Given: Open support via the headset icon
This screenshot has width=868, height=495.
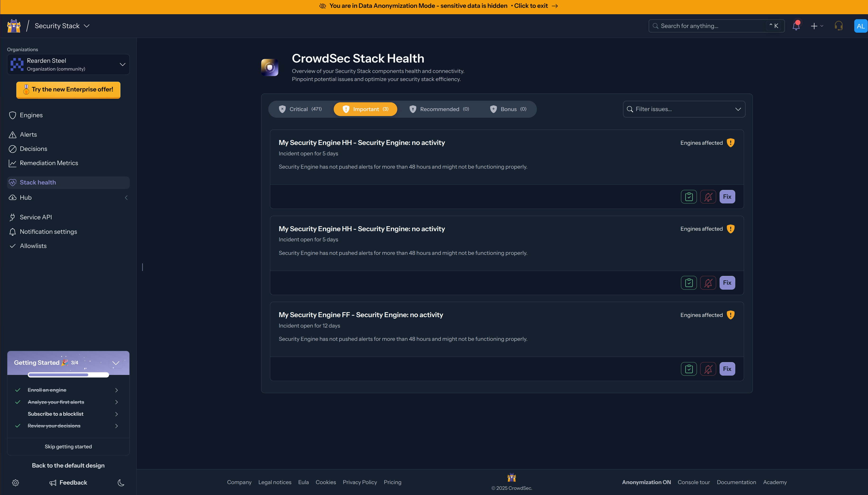Looking at the screenshot, I should [x=838, y=26].
